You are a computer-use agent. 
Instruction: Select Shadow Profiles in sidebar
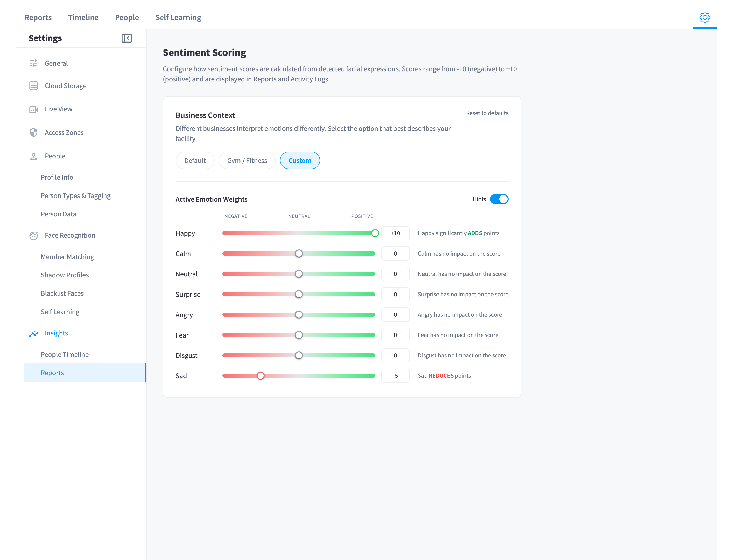click(65, 275)
